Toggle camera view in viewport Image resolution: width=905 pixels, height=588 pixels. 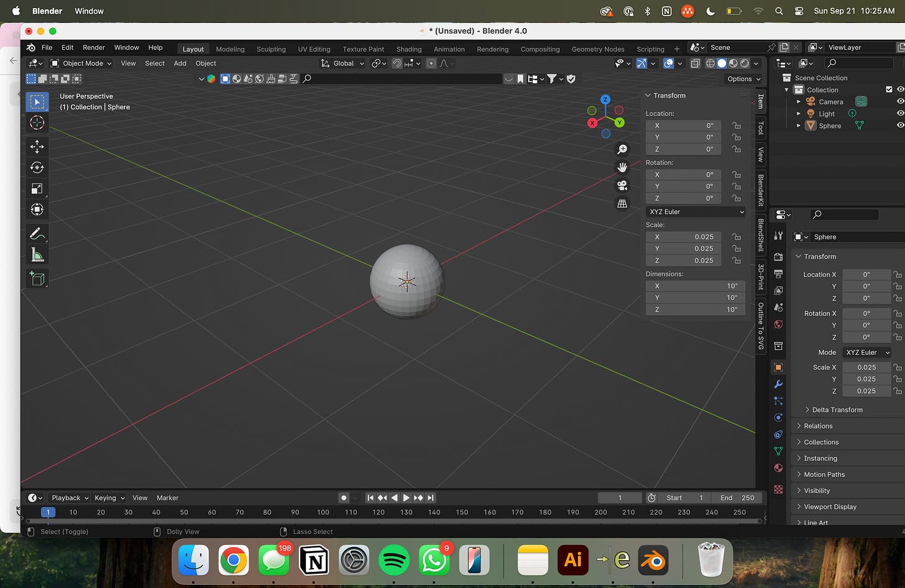coord(622,185)
